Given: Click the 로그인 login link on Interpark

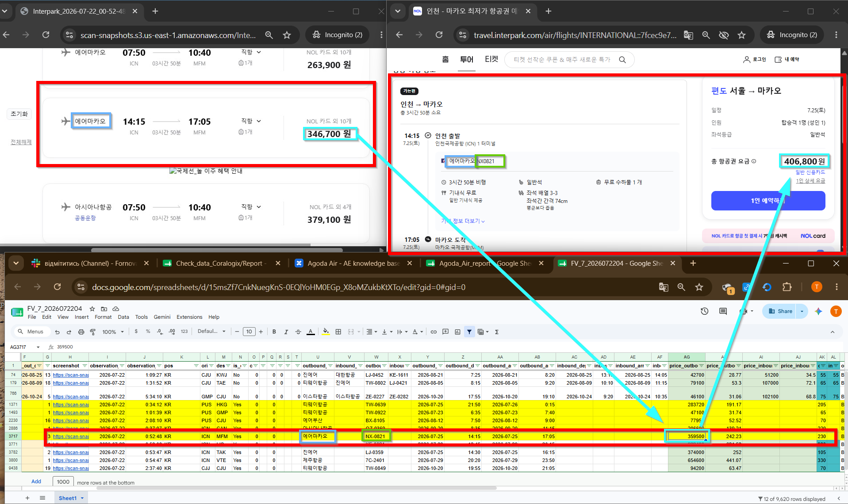Looking at the screenshot, I should point(755,59).
